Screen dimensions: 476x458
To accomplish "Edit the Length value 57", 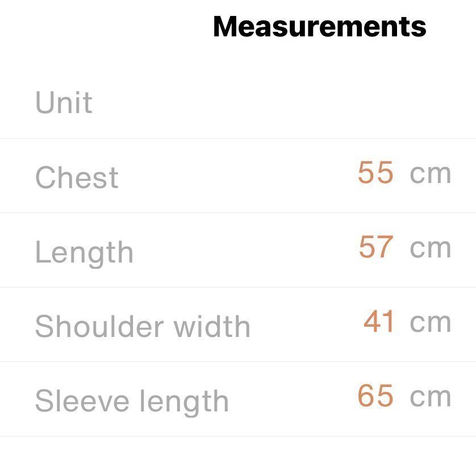I will click(x=376, y=247).
